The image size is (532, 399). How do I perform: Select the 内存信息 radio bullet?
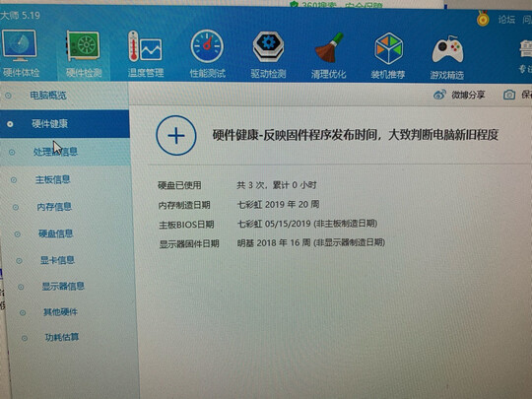pos(16,207)
